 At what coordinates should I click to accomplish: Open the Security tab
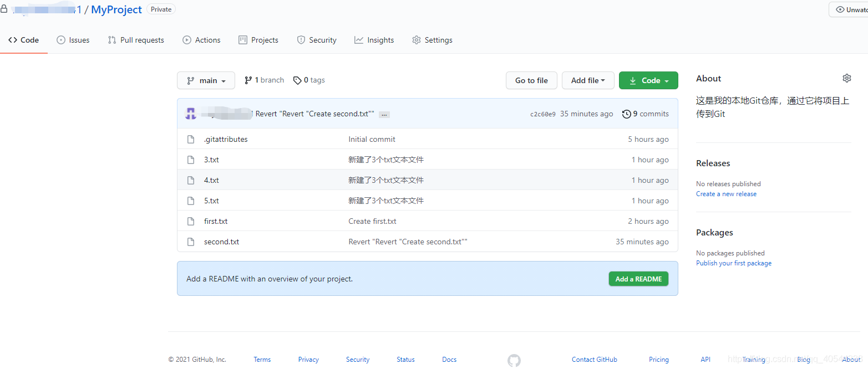pos(317,40)
